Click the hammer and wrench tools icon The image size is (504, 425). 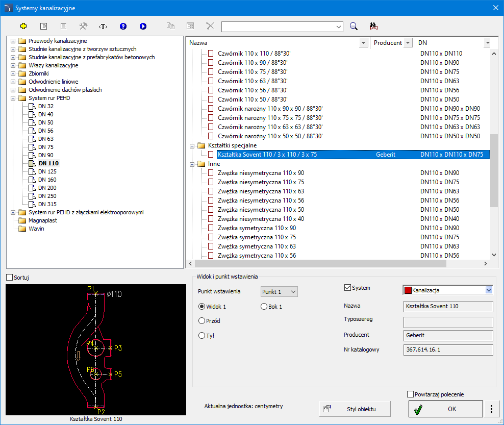(83, 26)
